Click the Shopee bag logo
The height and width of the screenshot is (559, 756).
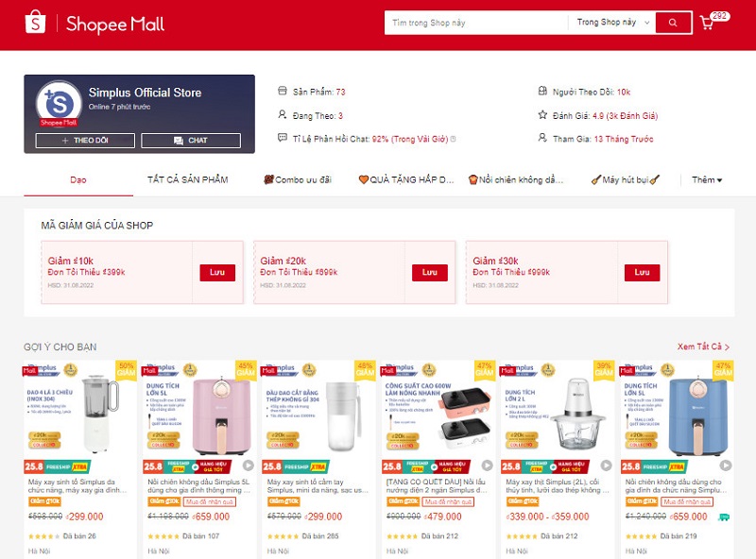35,22
